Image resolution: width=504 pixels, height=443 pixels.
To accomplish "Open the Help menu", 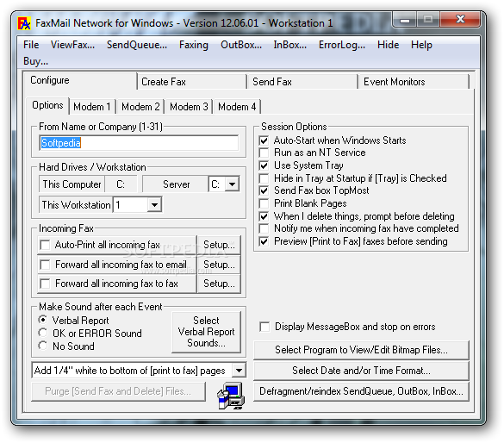I will pyautogui.click(x=421, y=45).
